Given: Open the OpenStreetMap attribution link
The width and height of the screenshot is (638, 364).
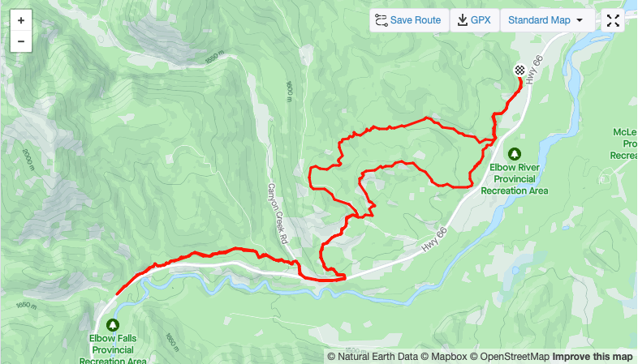Looking at the screenshot, I should coord(510,357).
